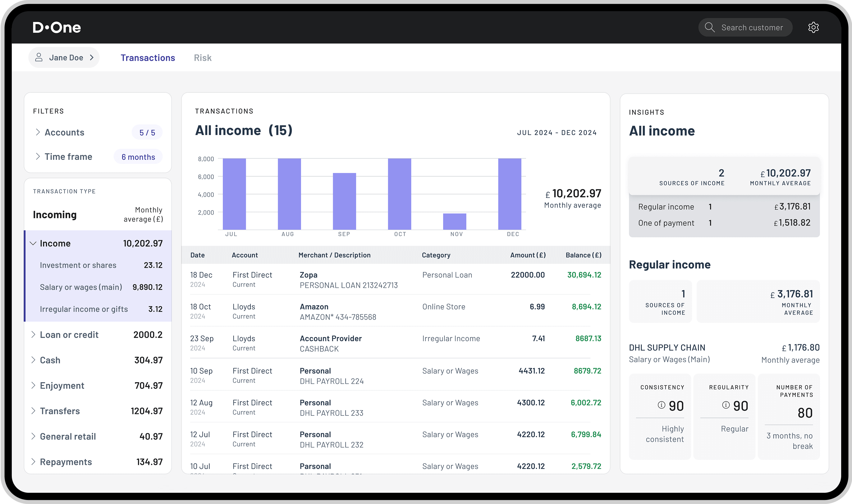Image resolution: width=852 pixels, height=504 pixels.
Task: Click the Consistency info icon
Action: (661, 405)
